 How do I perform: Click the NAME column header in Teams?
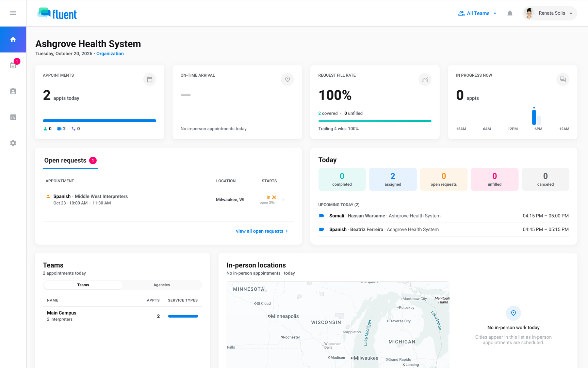[53, 300]
